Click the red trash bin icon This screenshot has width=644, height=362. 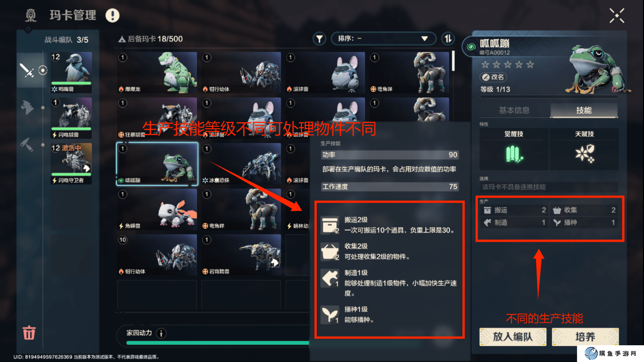pos(29,333)
